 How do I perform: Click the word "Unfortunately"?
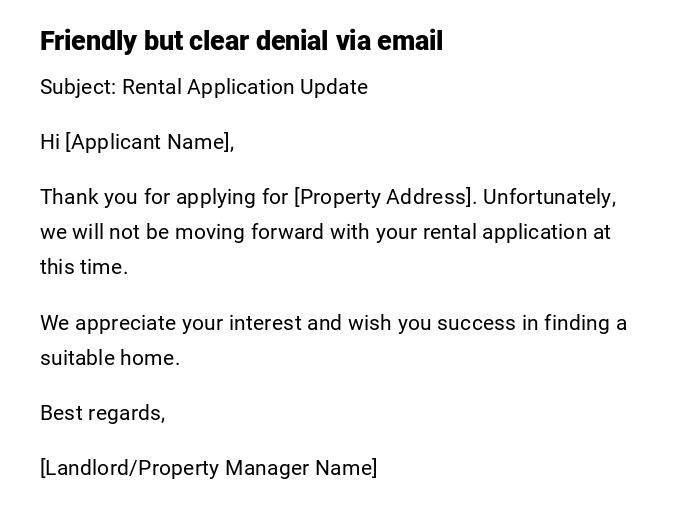point(548,197)
